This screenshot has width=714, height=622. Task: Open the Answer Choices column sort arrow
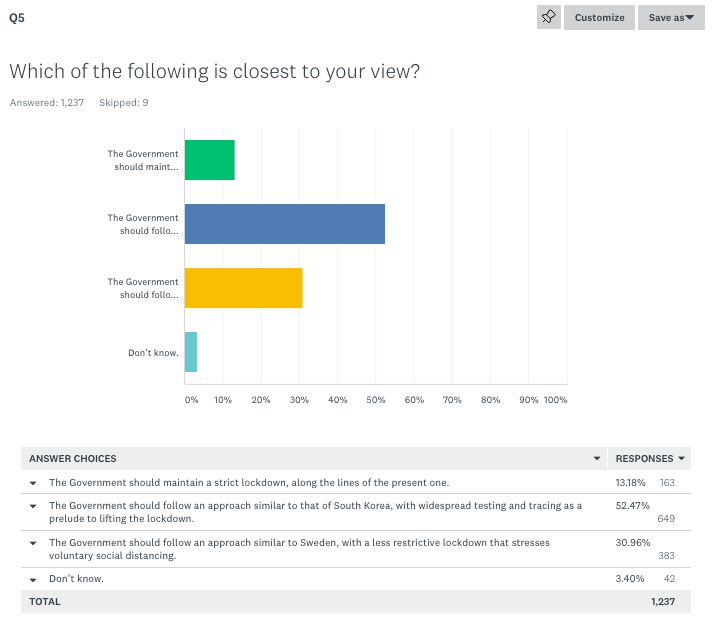pos(597,459)
